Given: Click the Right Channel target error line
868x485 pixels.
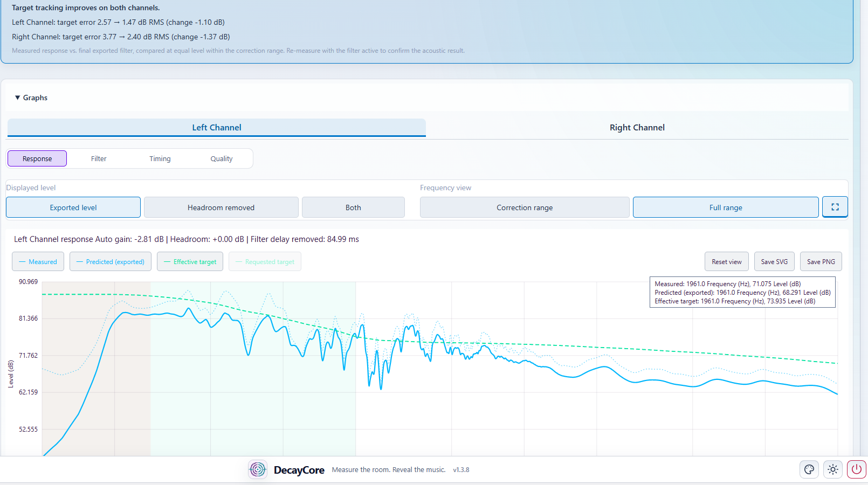Looking at the screenshot, I should coord(121,37).
